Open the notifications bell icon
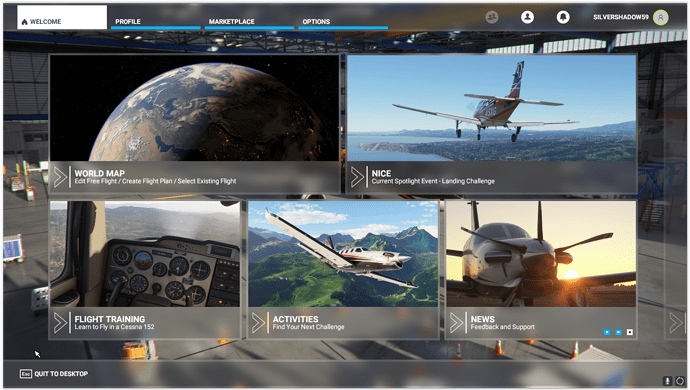The width and height of the screenshot is (690, 390). (x=563, y=17)
